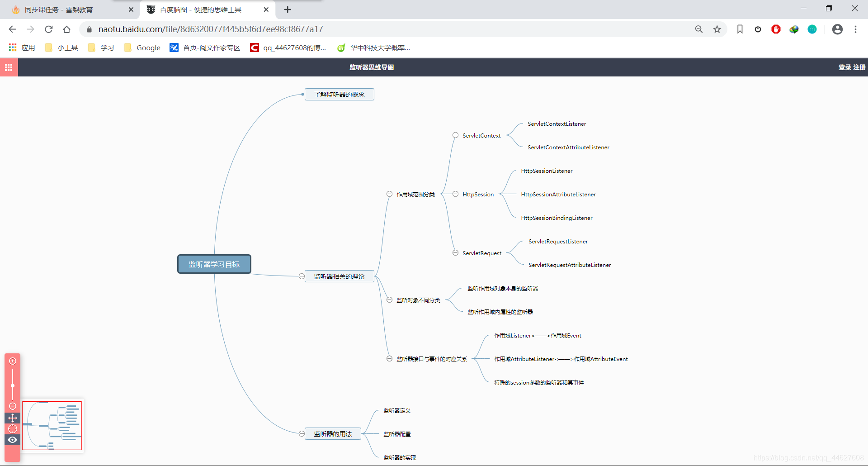Open the 华中科技大学概率... bookmark
The width and height of the screenshot is (868, 466).
coord(373,48)
